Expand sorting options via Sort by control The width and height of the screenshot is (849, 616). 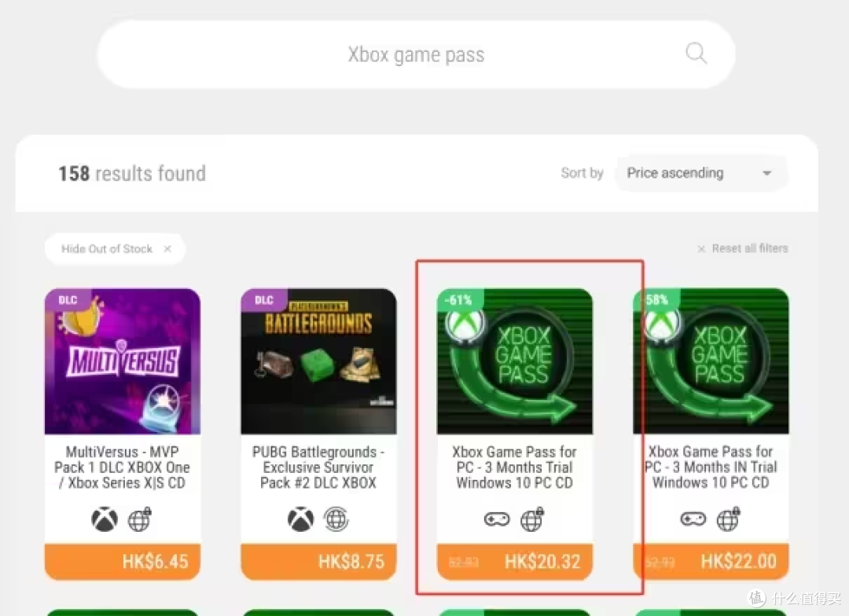tap(582, 173)
